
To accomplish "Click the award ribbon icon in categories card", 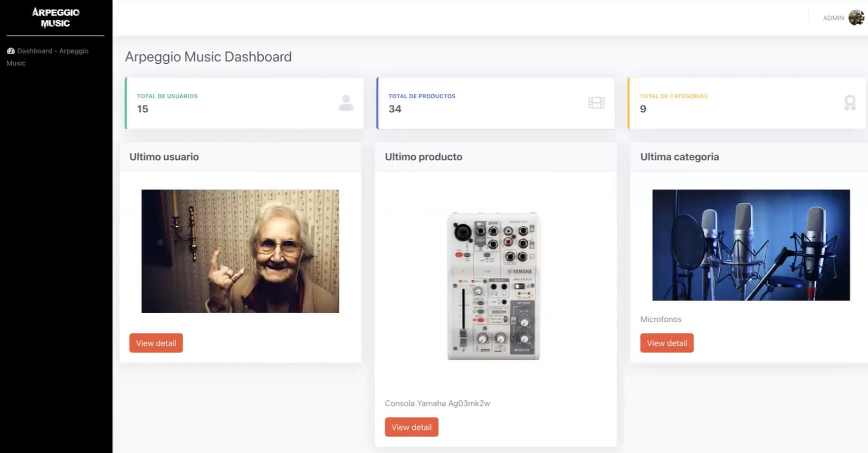I will 850,103.
